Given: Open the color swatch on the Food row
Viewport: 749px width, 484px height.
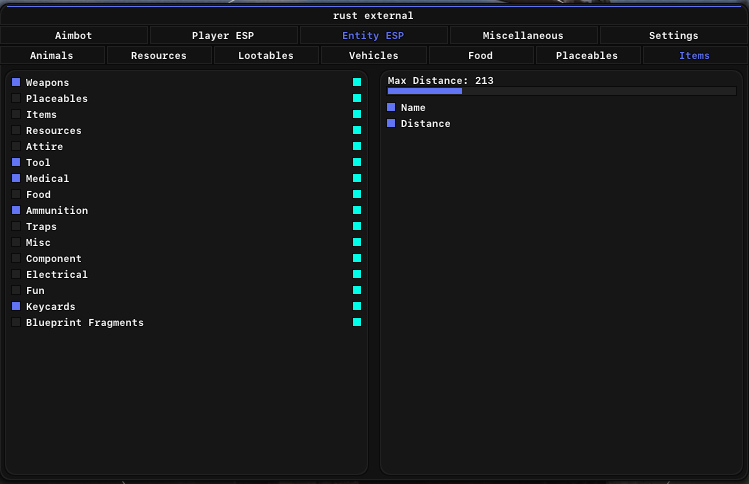Looking at the screenshot, I should [x=357, y=194].
